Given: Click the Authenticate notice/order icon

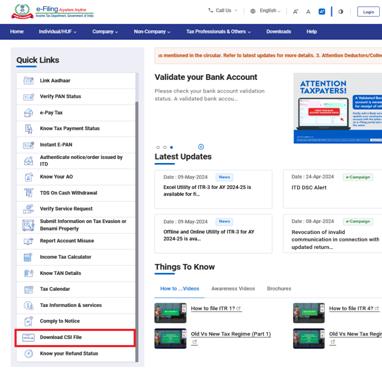Looking at the screenshot, I should (28, 161).
